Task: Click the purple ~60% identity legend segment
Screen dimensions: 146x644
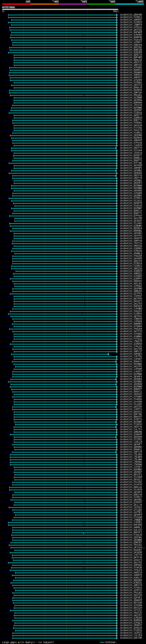Action: [73, 4]
